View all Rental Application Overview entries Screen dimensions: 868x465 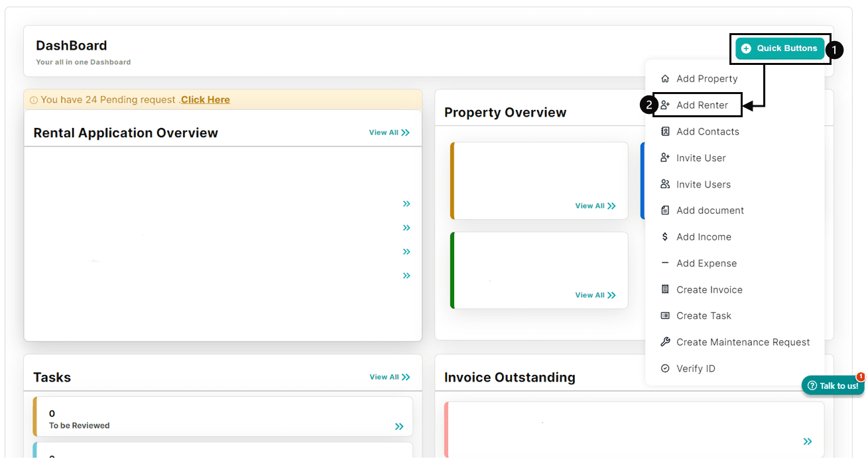click(x=389, y=132)
